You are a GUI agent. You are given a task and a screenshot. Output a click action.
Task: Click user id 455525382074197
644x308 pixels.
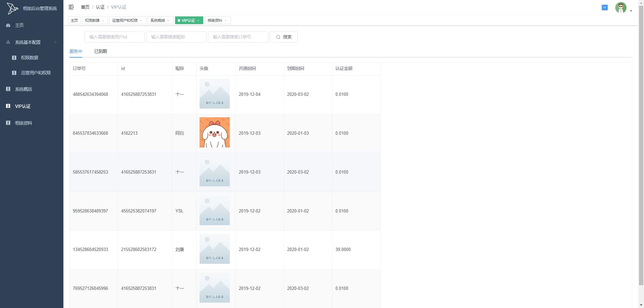click(139, 211)
